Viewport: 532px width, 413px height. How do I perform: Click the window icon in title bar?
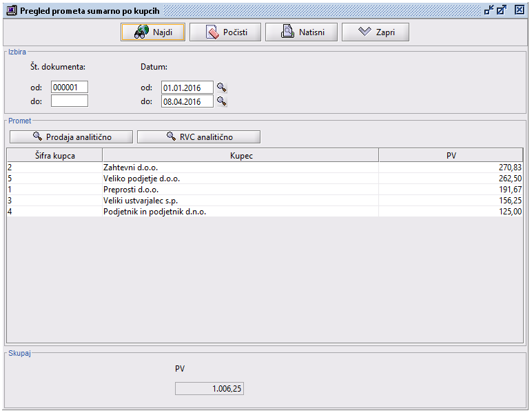click(x=11, y=10)
